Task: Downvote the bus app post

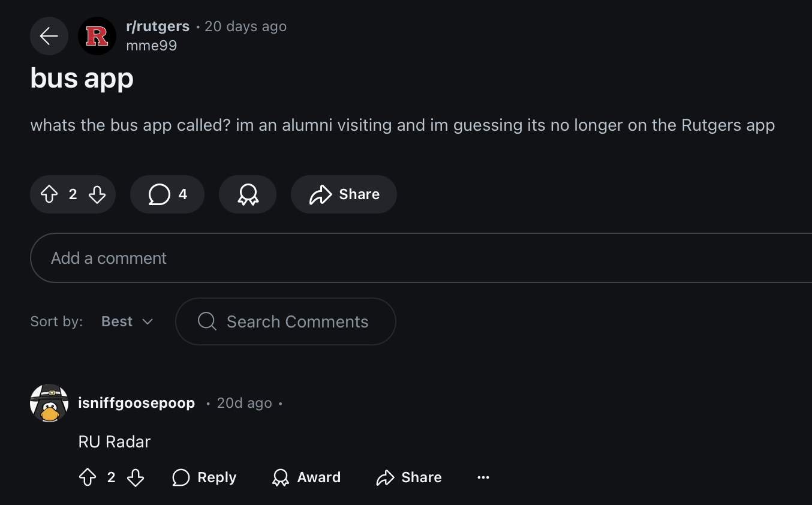Action: point(97,194)
